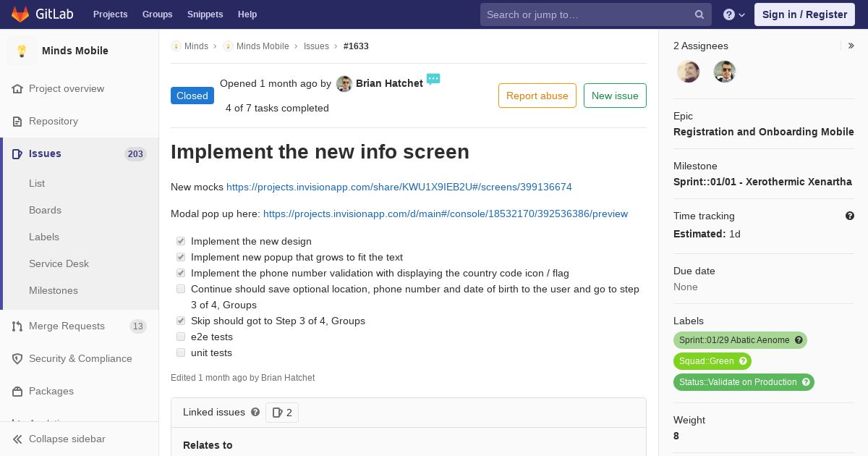Click the Security & Compliance shield icon

17,358
